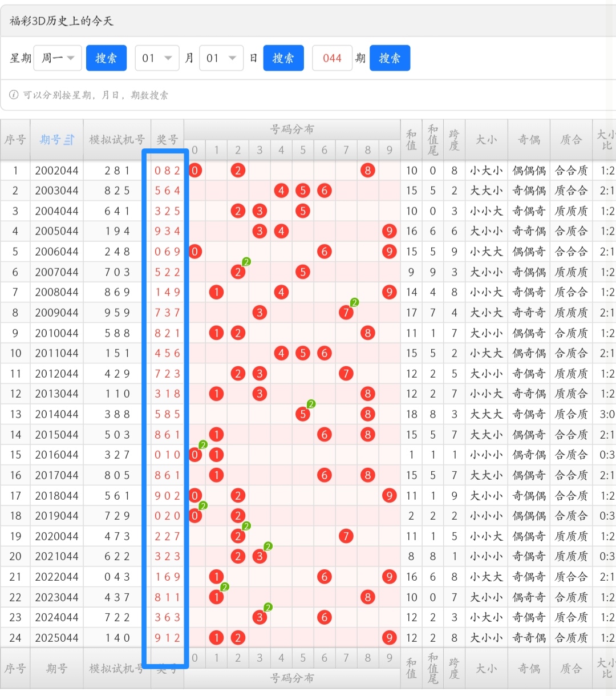The width and height of the screenshot is (616, 696).
Task: Click period number 2020044 in the table
Action: (x=56, y=536)
